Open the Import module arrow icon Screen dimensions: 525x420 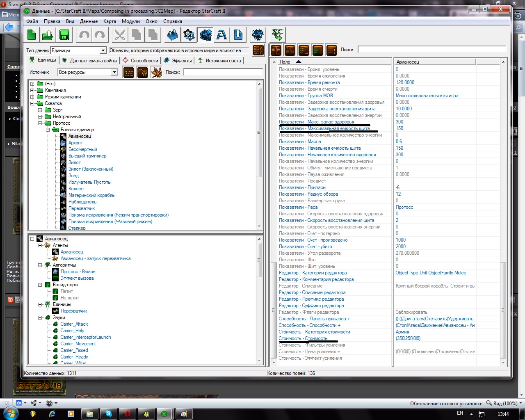coord(238,35)
